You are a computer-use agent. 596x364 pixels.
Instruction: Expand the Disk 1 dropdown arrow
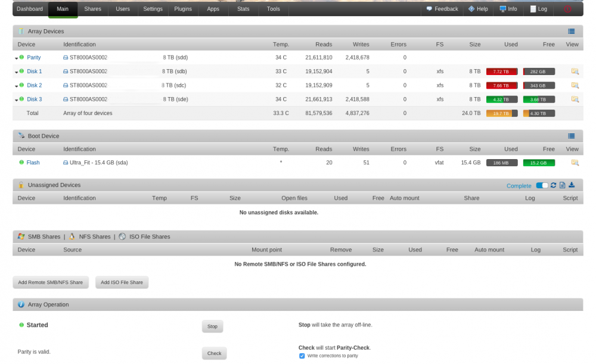pos(16,72)
